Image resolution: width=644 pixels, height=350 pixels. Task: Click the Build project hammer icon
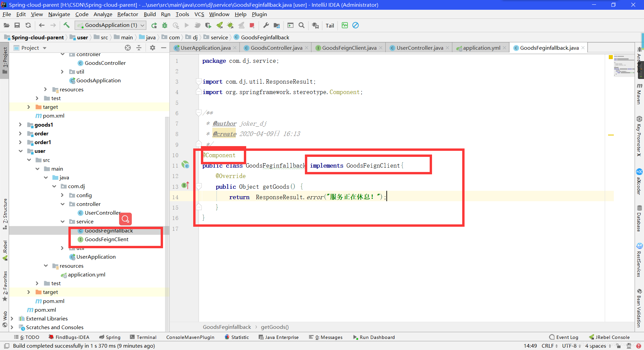[x=66, y=25]
